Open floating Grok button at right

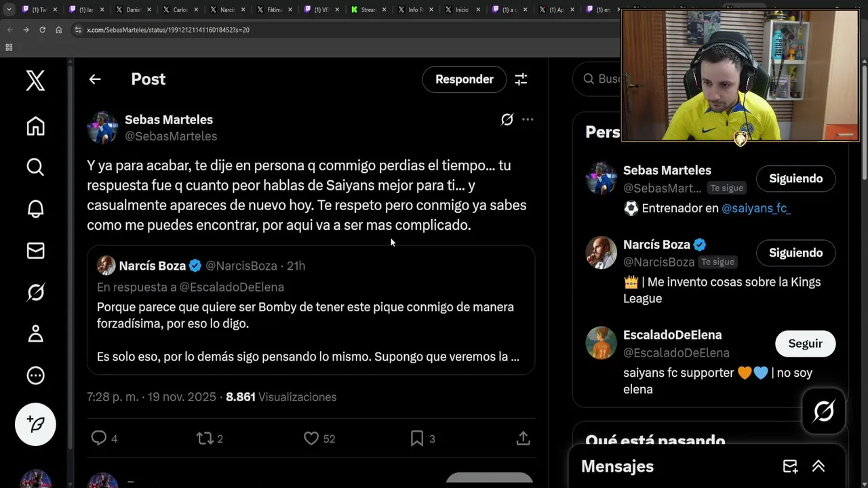824,411
